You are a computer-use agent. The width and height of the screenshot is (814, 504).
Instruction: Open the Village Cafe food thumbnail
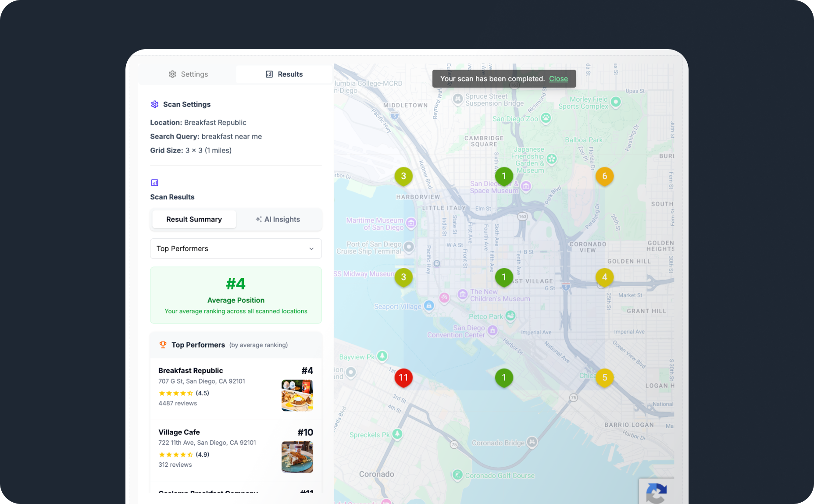[x=297, y=457]
